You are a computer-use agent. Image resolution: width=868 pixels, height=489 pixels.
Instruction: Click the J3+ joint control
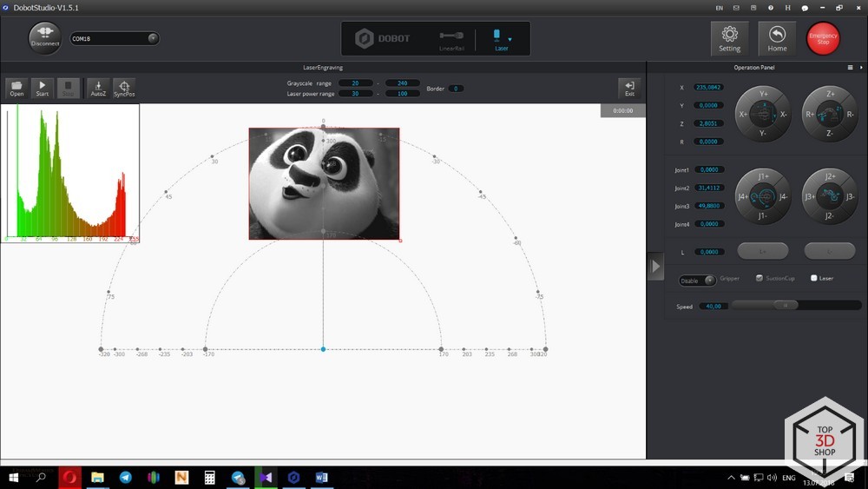[810, 196]
